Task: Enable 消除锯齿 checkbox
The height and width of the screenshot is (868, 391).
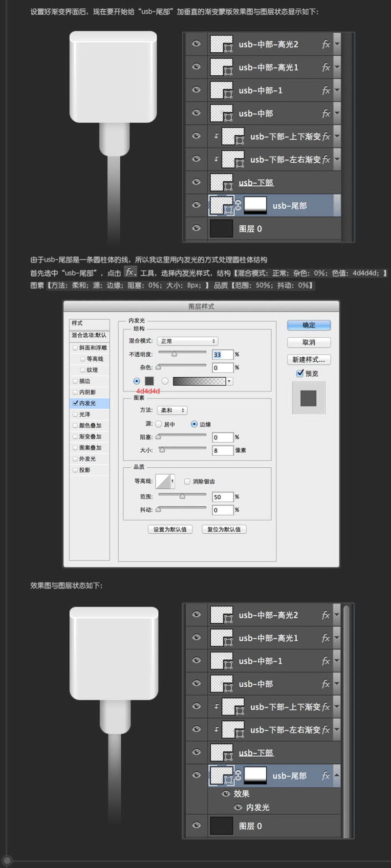Action: coord(187,481)
